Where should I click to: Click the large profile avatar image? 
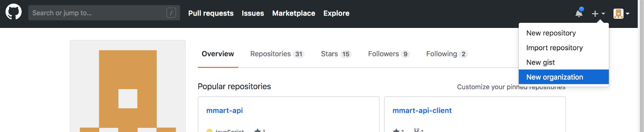tap(128, 88)
